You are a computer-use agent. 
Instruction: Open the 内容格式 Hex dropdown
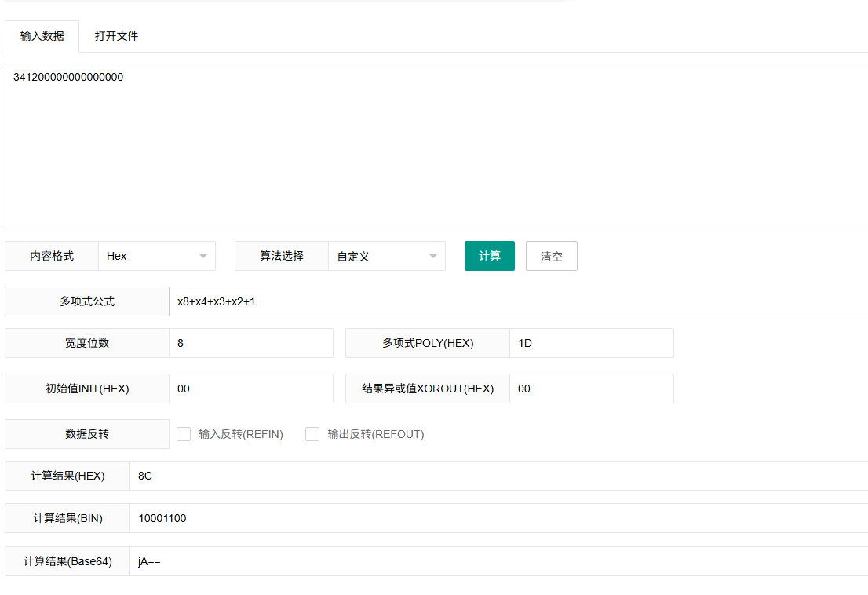[x=157, y=256]
